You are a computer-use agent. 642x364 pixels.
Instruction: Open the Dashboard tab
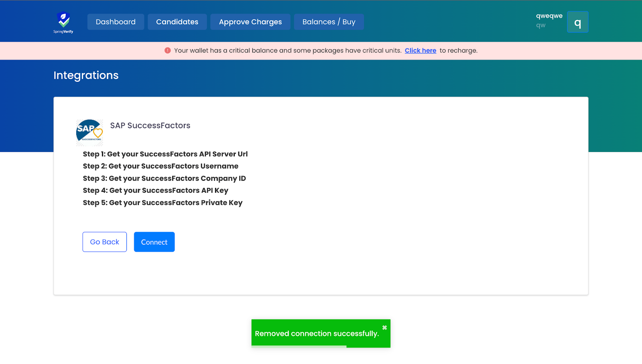pyautogui.click(x=116, y=22)
